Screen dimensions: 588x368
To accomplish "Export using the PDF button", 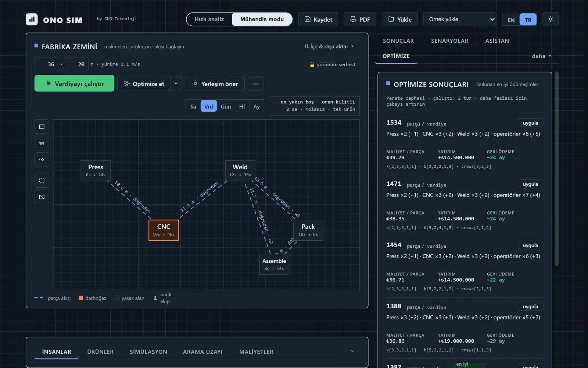I will 360,19.
